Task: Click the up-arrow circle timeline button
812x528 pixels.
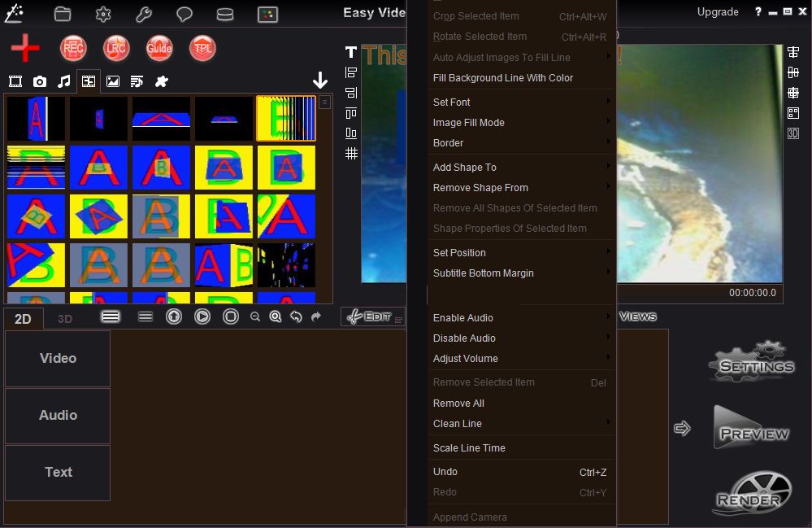Action: (174, 316)
